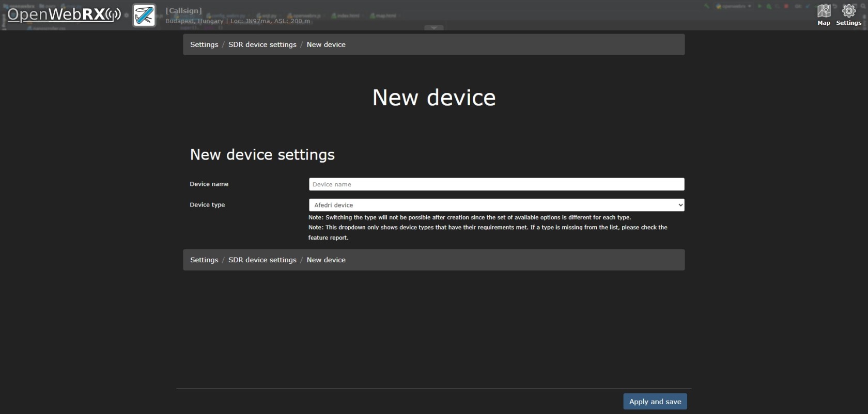Click New device in bottom breadcrumb

point(326,260)
